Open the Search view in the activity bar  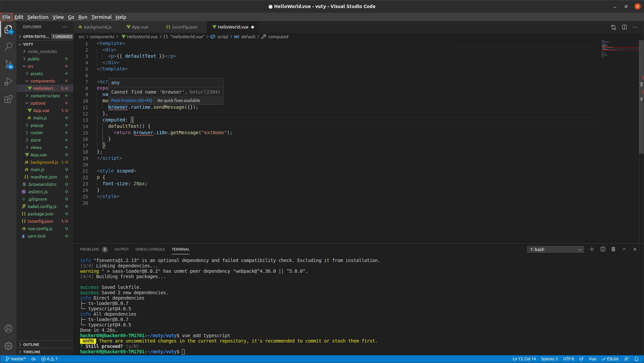[x=8, y=47]
